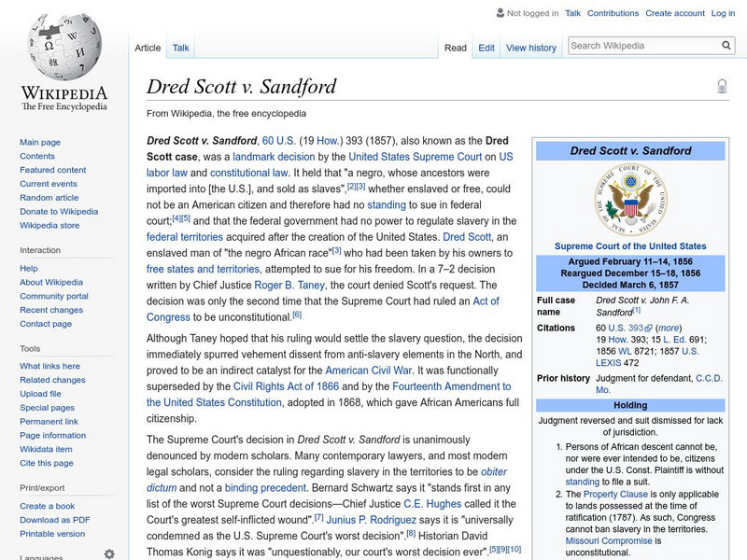
Task: Open the constitutional law link
Action: (x=248, y=173)
